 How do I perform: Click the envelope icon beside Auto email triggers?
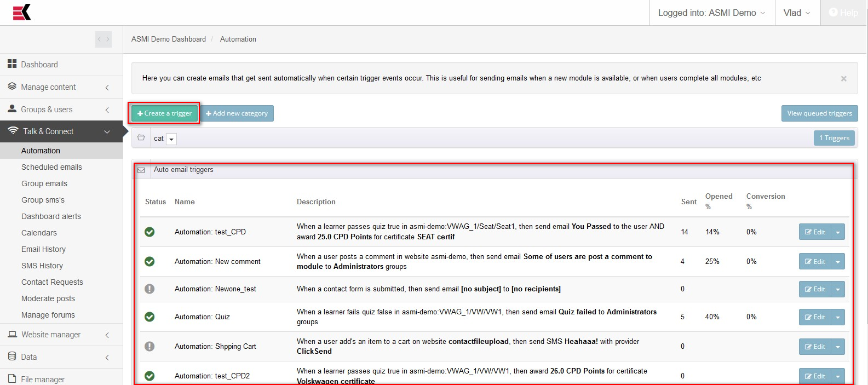pos(141,170)
